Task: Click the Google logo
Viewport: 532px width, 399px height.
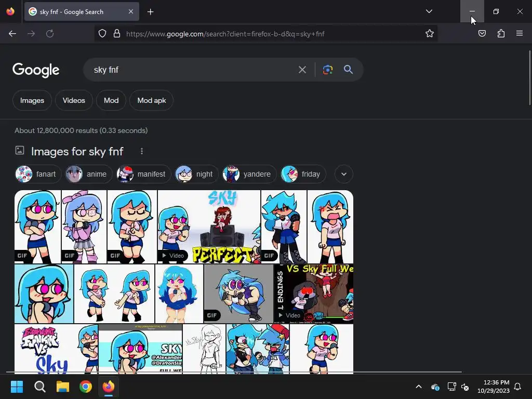Action: (x=36, y=70)
